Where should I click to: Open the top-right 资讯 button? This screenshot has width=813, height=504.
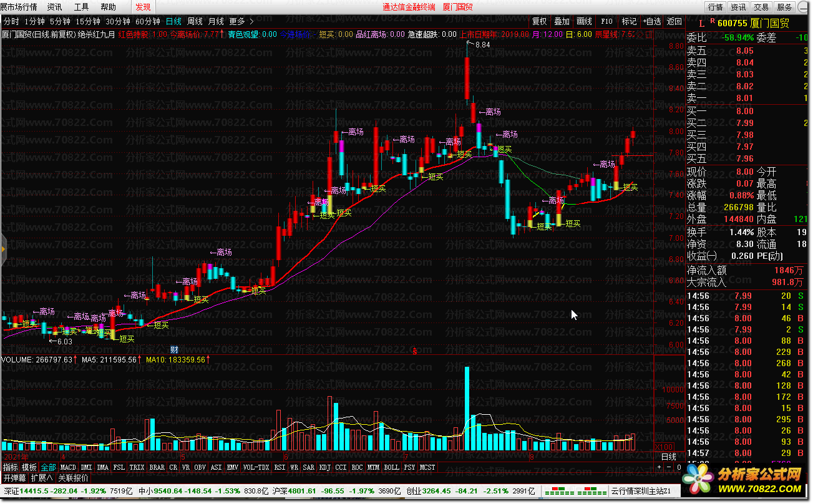[739, 7]
